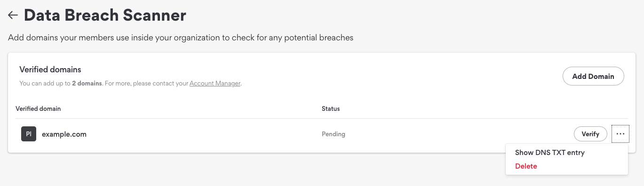Click the Add Domain button

point(593,76)
